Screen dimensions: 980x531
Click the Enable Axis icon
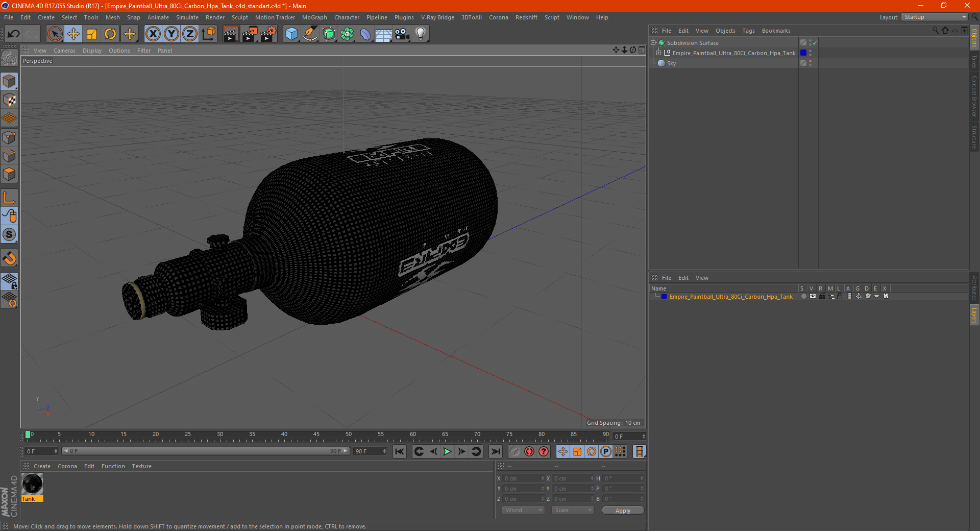click(x=9, y=198)
